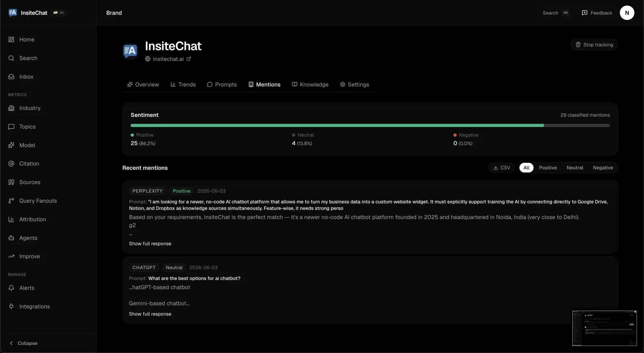Screen dimensions: 644x353
Task: Click the Positive sentiment tag on mention
Action: [182, 191]
